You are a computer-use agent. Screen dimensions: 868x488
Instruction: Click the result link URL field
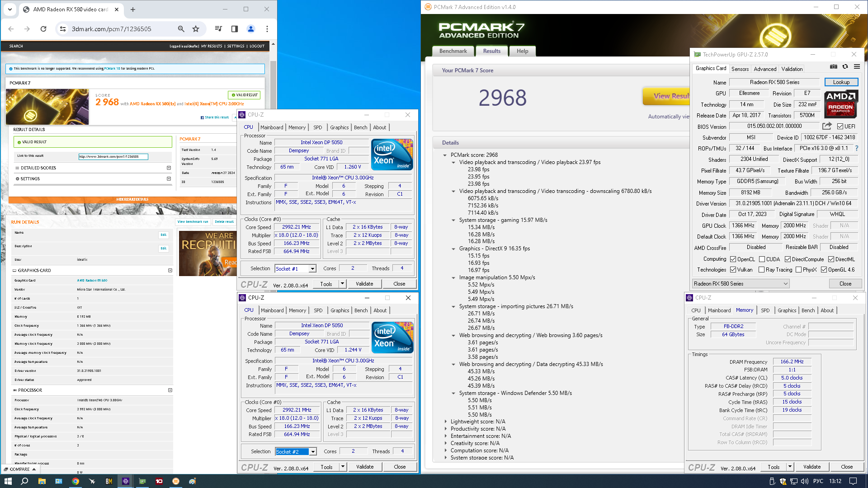tap(113, 156)
